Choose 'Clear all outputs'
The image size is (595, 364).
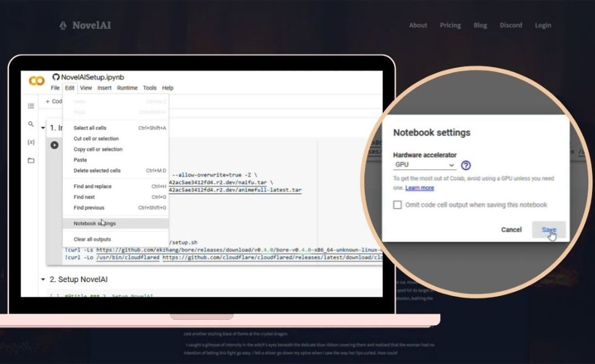tap(116, 239)
